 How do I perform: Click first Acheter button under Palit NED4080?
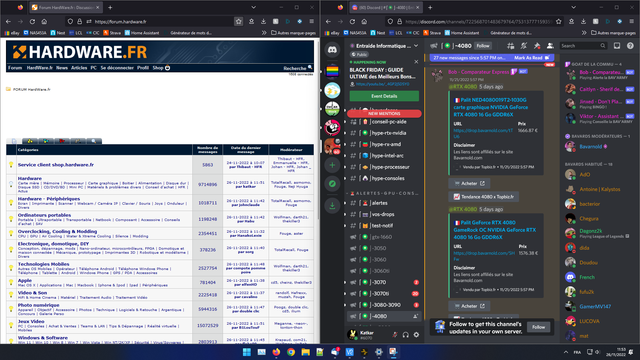tap(469, 184)
